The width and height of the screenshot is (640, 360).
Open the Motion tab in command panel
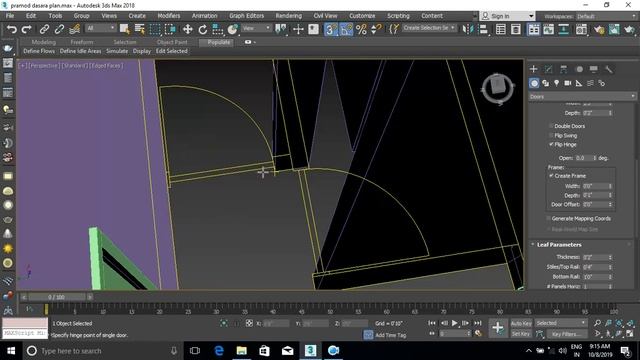579,69
